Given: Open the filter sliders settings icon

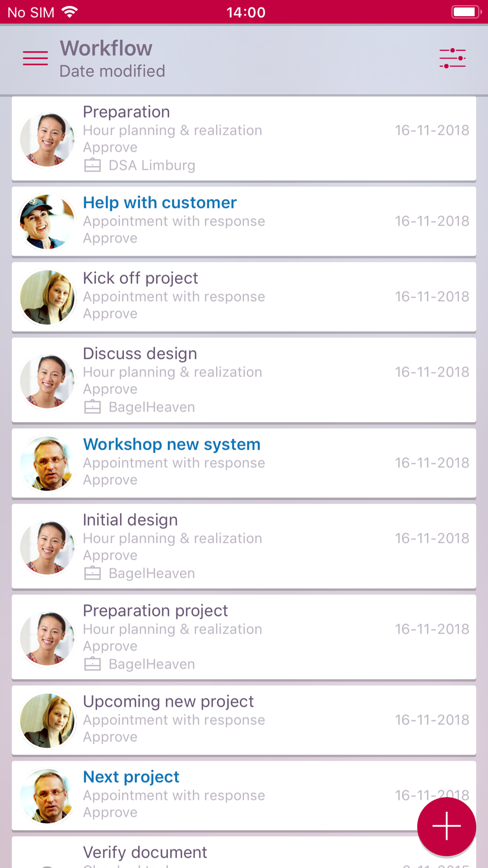Looking at the screenshot, I should [x=452, y=58].
